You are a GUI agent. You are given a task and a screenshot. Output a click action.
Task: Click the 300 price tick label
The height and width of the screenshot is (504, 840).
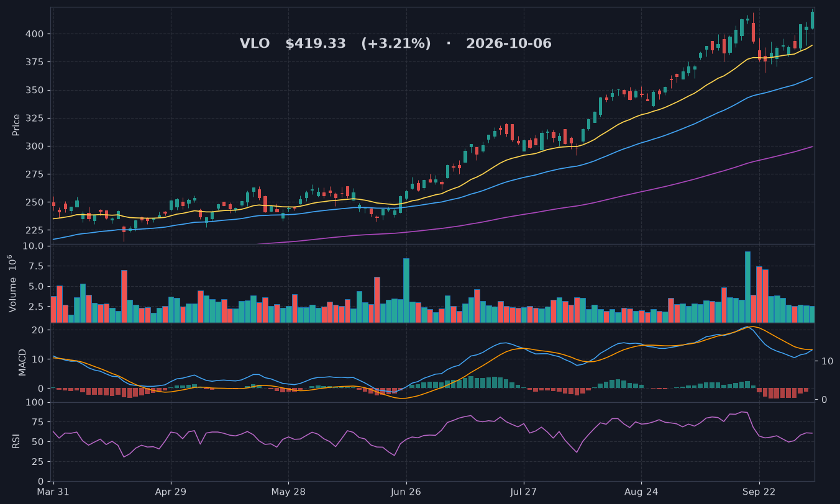click(x=35, y=146)
